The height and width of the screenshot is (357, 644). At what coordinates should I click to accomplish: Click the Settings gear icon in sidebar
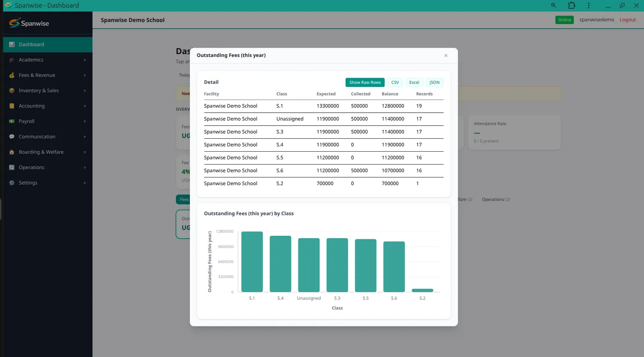(x=12, y=183)
